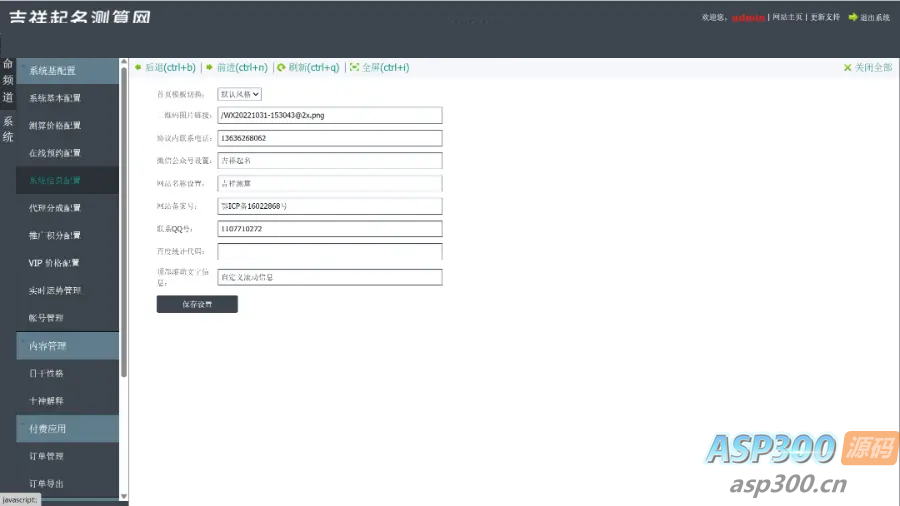Click the 吉祥起名测算网 site logo
This screenshot has height=506, width=900.
(80, 17)
